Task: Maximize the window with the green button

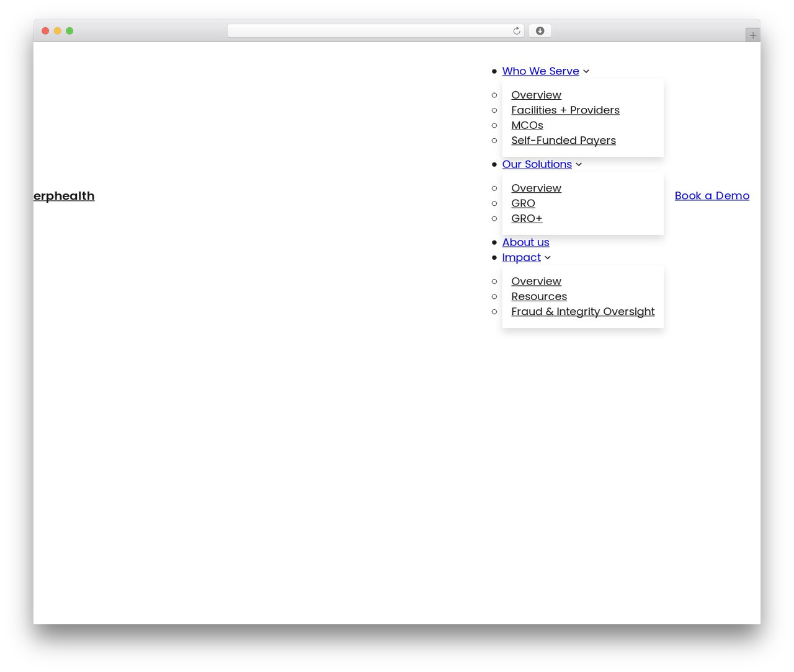Action: (69, 31)
